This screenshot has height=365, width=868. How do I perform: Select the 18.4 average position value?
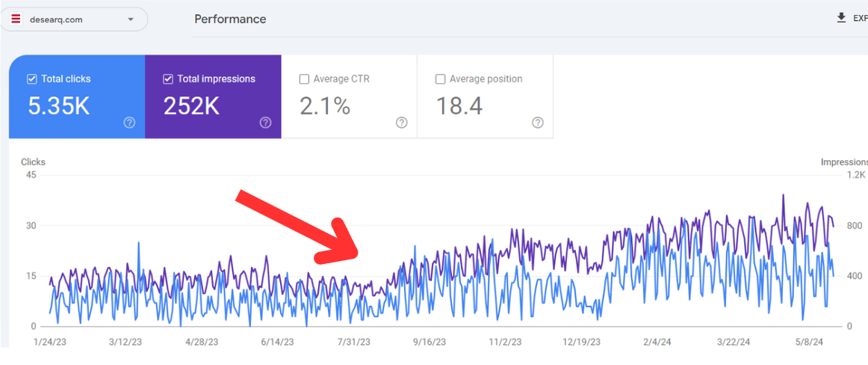(459, 106)
